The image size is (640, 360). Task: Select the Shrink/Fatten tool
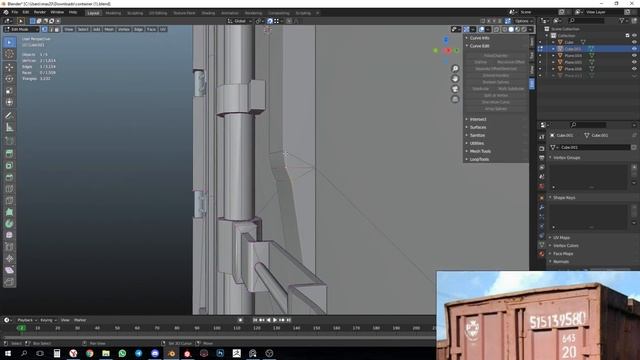(x=9, y=258)
